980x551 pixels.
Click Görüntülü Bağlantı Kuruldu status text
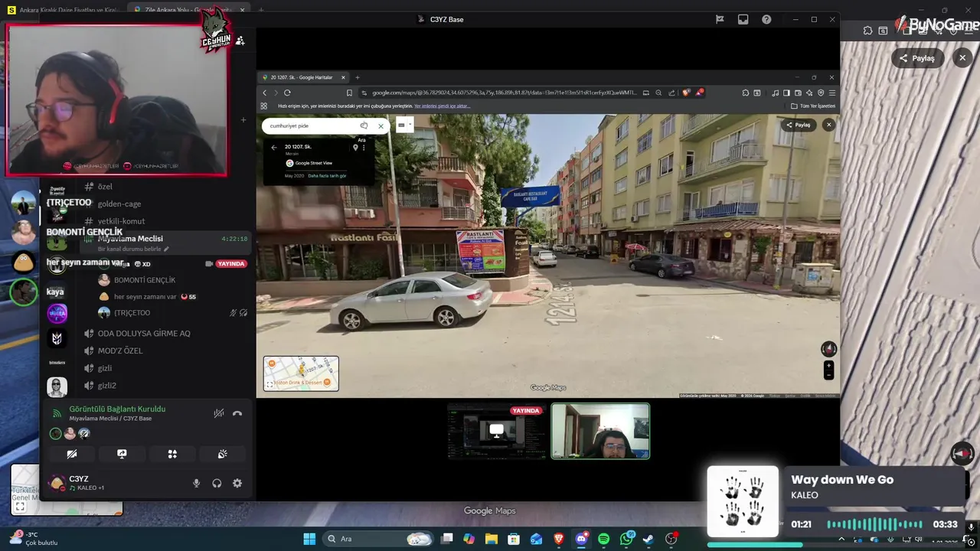click(x=117, y=409)
